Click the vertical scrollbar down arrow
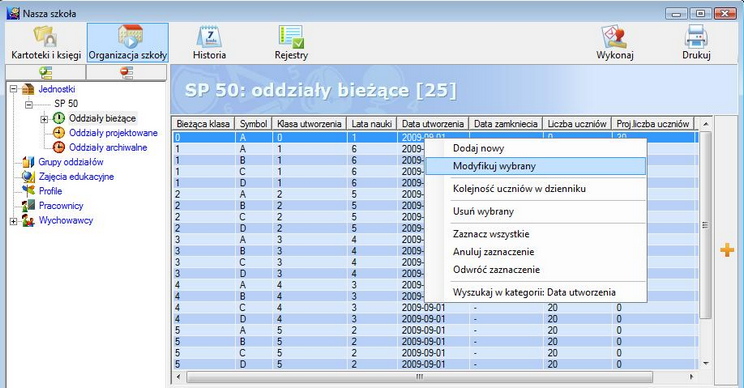Viewport: 744px width, 388px height. coord(706,364)
